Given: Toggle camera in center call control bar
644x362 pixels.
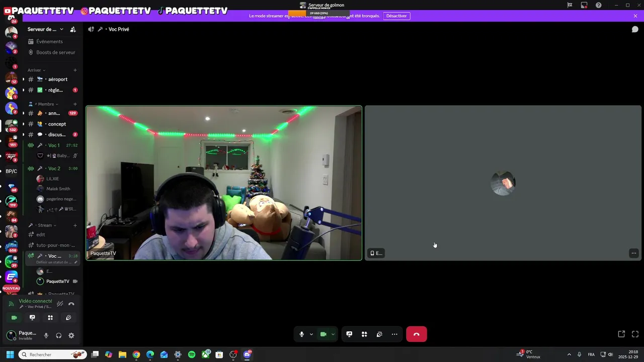Looking at the screenshot, I should point(323,334).
